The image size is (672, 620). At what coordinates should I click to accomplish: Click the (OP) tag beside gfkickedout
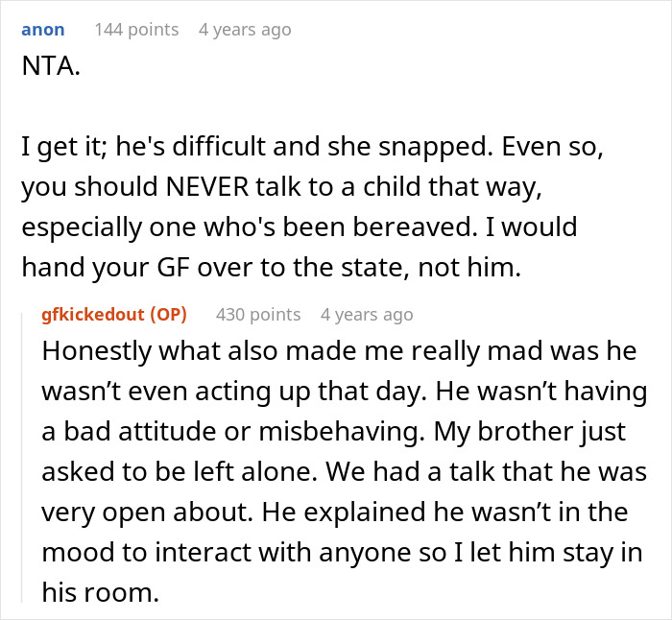pos(169,315)
